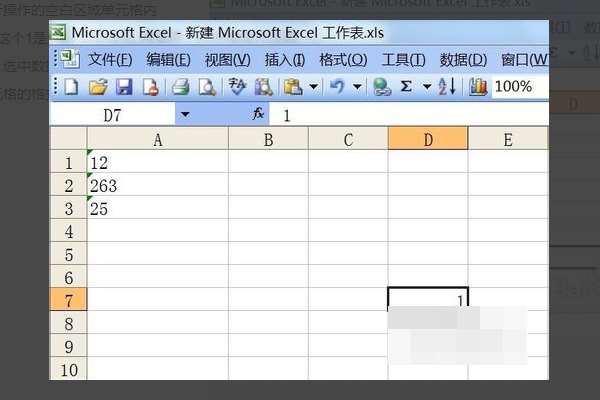Screen dimensions: 600x400
Task: Open the 窗口(W) menu
Action: point(524,60)
